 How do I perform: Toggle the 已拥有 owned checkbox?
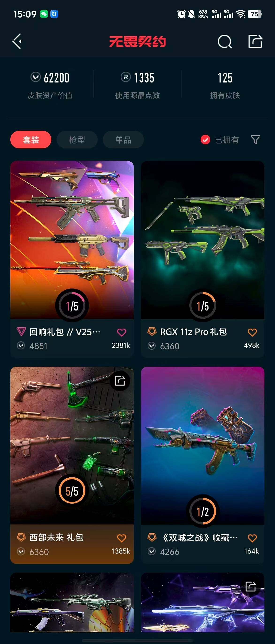click(206, 139)
